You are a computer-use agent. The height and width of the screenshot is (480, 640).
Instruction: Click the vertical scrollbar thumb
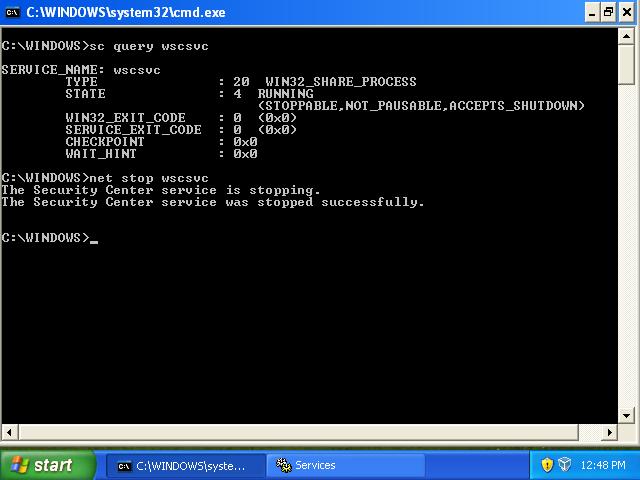(x=626, y=64)
